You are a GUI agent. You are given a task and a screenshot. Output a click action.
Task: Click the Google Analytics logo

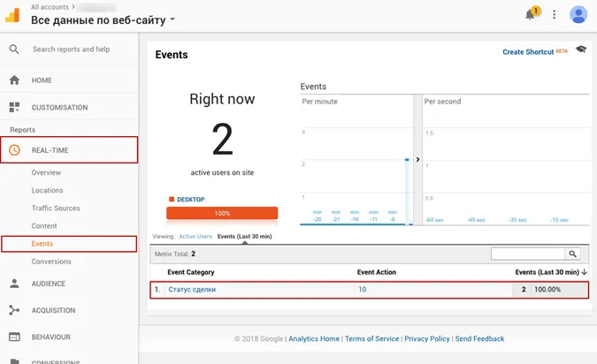click(x=12, y=15)
